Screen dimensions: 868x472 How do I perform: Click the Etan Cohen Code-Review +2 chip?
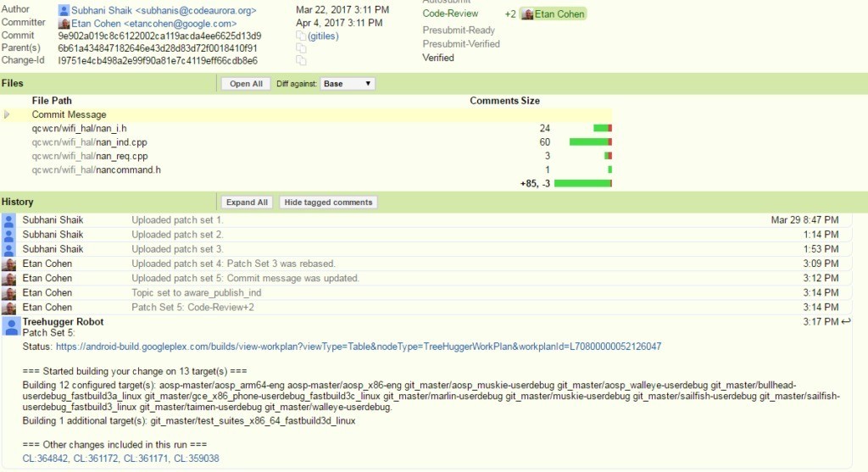click(x=553, y=14)
